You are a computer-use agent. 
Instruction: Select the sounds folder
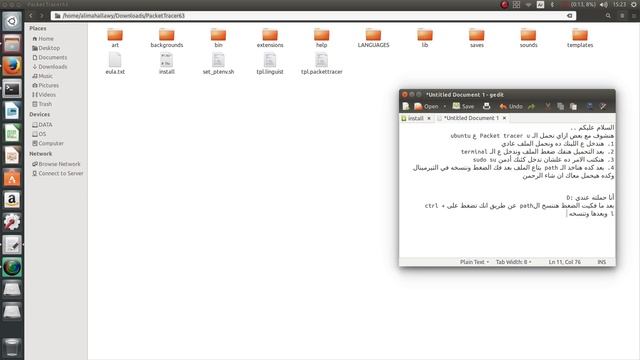tap(528, 38)
